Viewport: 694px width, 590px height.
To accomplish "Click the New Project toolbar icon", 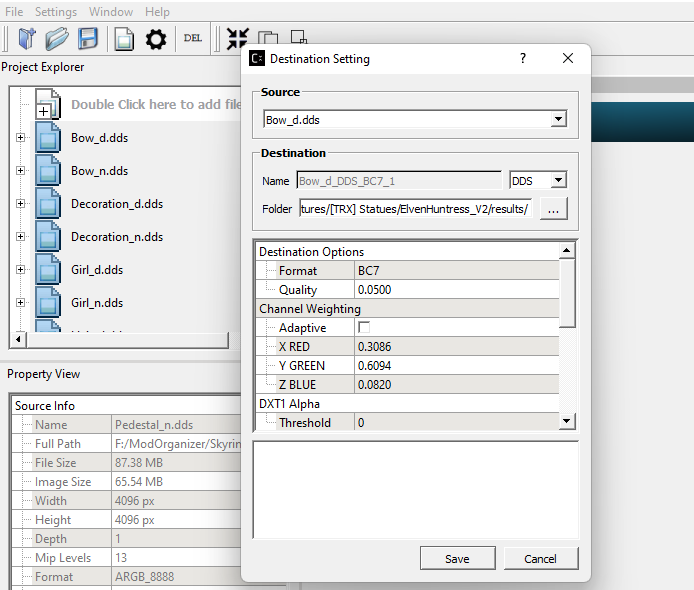I will click(x=27, y=39).
